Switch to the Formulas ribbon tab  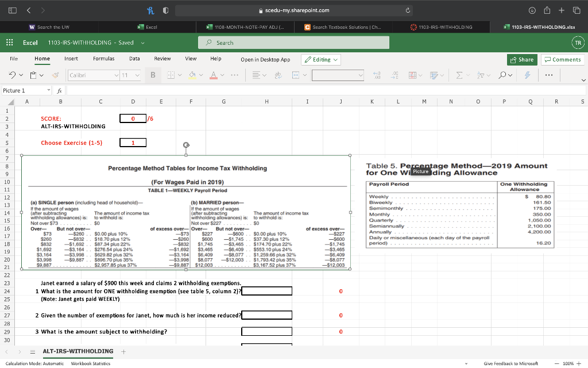point(103,58)
